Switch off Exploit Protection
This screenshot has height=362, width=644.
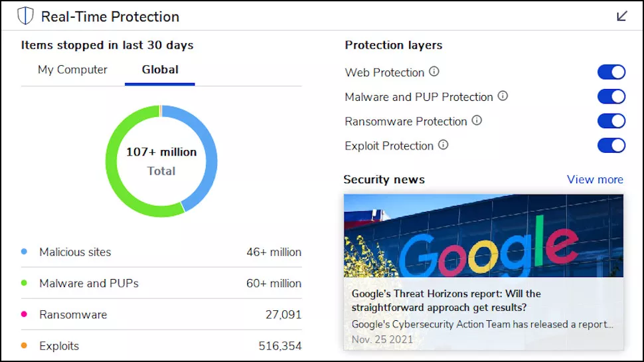point(611,145)
